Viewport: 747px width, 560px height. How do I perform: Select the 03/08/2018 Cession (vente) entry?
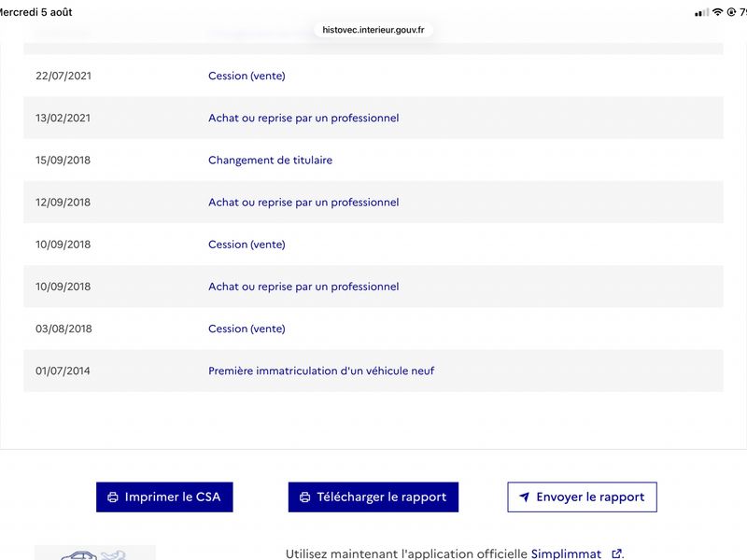(373, 329)
